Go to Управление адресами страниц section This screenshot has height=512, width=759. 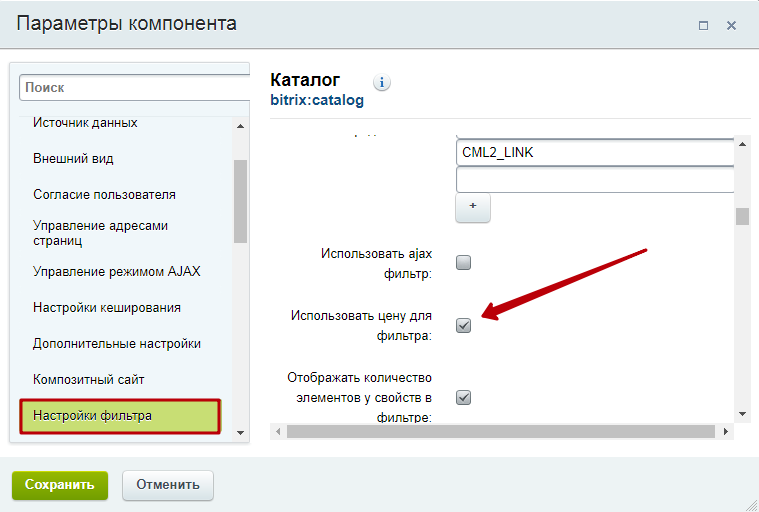point(100,233)
